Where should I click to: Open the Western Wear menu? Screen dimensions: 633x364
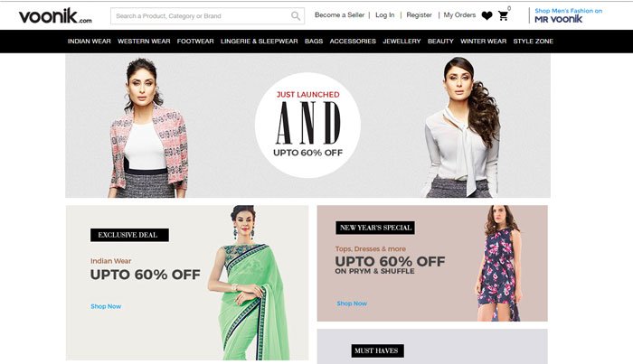coord(144,42)
